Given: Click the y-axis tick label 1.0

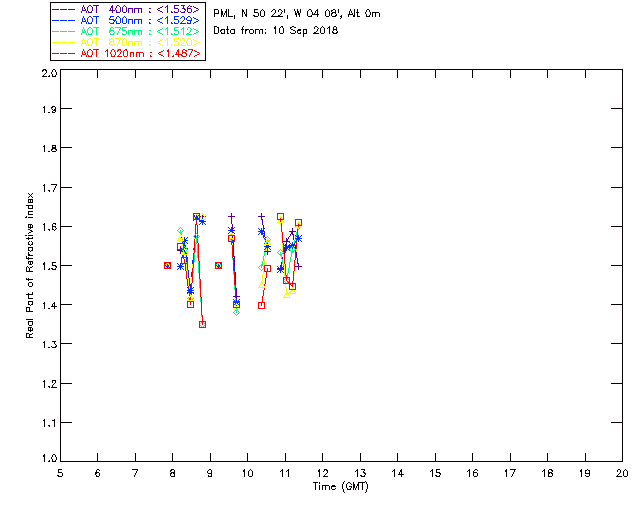Looking at the screenshot, I should [49, 459].
